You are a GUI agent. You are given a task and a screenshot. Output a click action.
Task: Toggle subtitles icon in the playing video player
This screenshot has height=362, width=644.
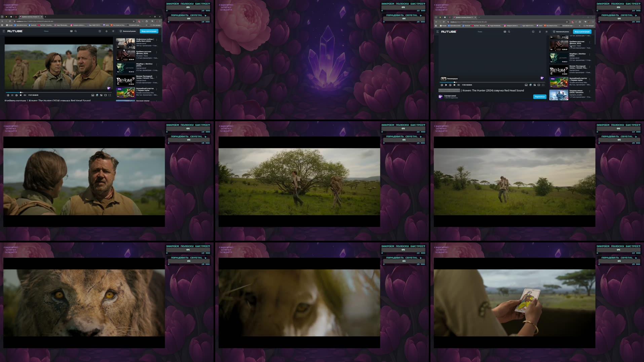[x=93, y=95]
